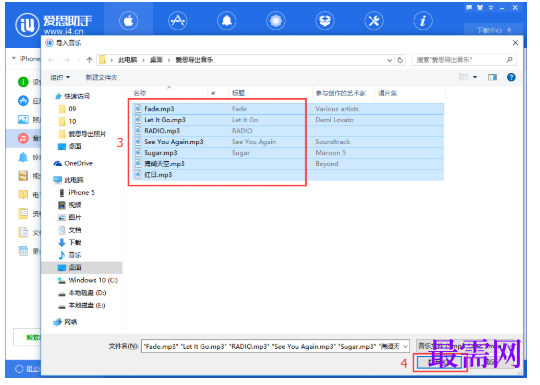Click the 爱思导出音乐 breadcrumb segment
The image size is (540, 385).
[194, 60]
